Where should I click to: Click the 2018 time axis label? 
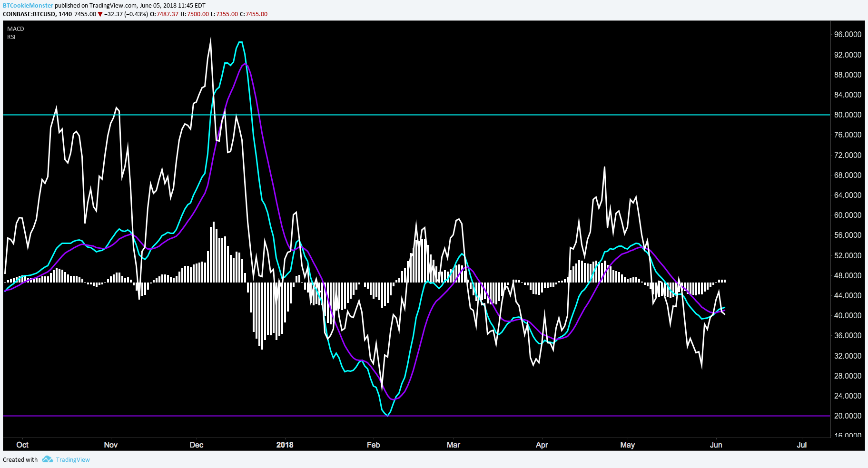pos(285,445)
